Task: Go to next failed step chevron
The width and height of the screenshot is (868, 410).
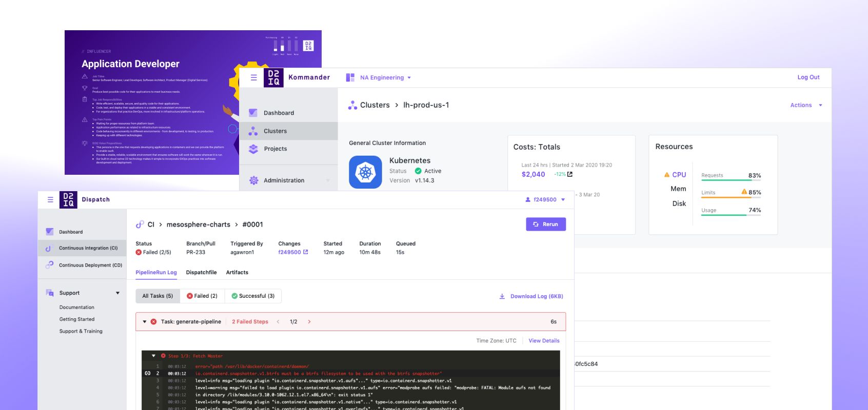Action: point(309,322)
